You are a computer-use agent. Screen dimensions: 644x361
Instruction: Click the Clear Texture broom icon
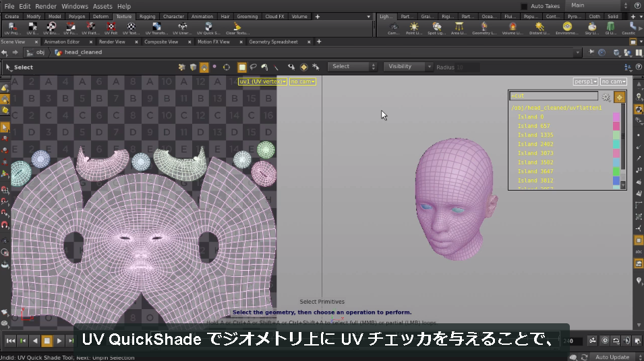(x=237, y=28)
